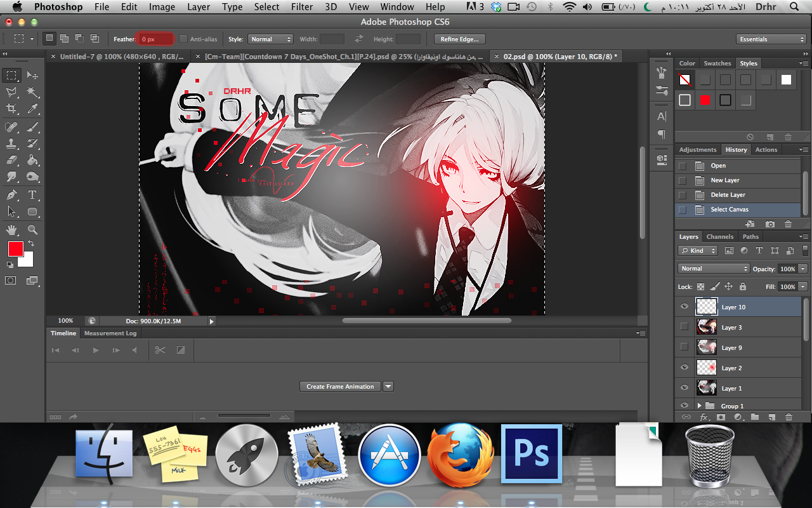Enable the Anti-alias checkbox

tap(183, 39)
